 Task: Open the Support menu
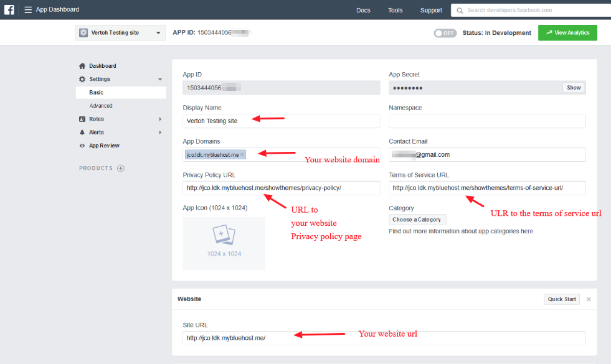pos(431,10)
